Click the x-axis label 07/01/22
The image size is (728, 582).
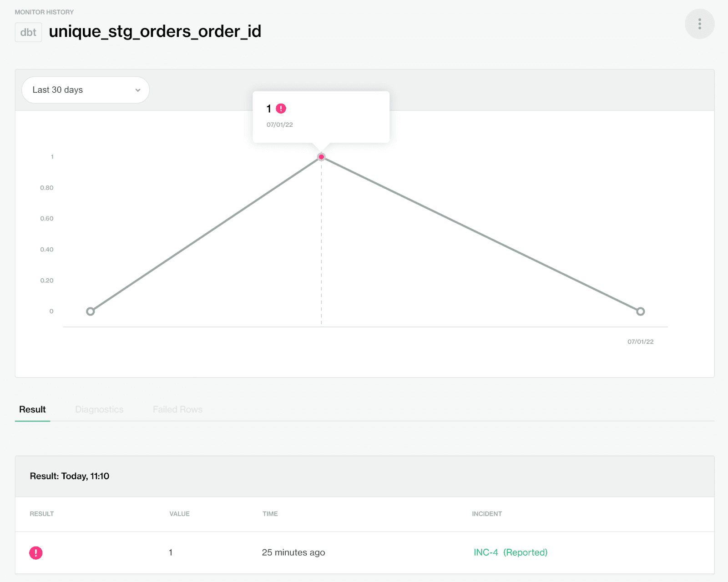pyautogui.click(x=641, y=341)
